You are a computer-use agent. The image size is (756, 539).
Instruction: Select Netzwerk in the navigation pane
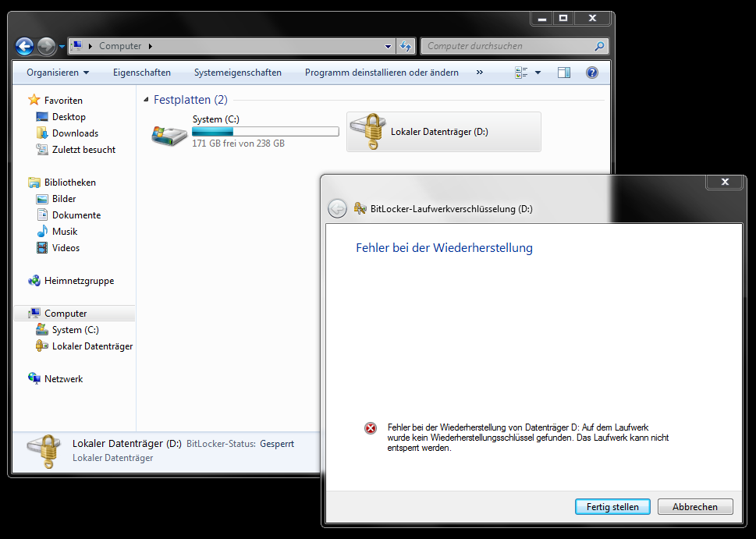64,379
